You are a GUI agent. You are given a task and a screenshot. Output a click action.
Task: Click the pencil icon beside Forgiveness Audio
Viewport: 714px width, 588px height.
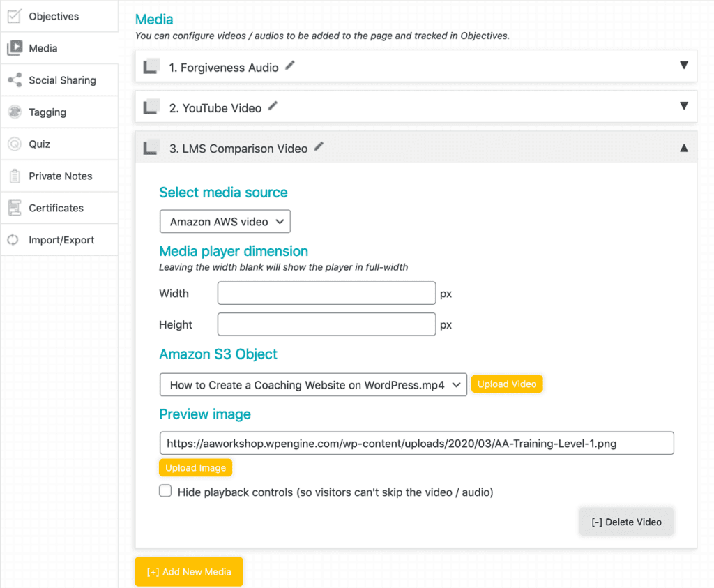(290, 66)
